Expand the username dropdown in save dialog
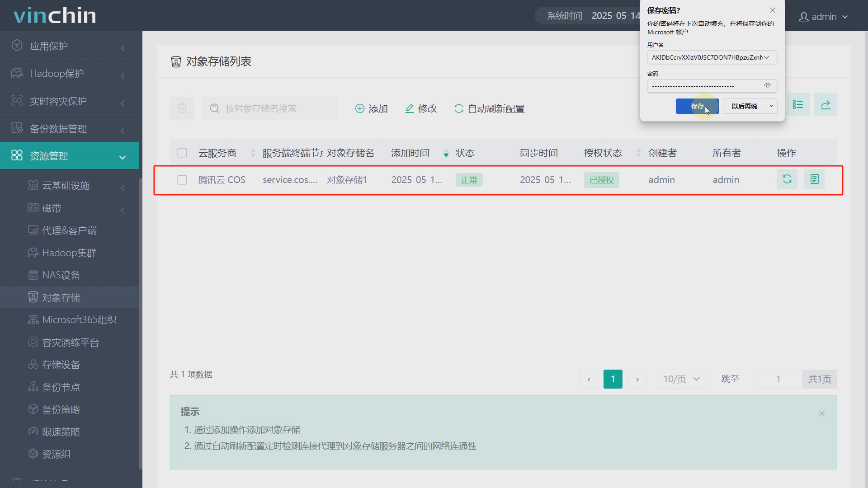 click(x=766, y=57)
